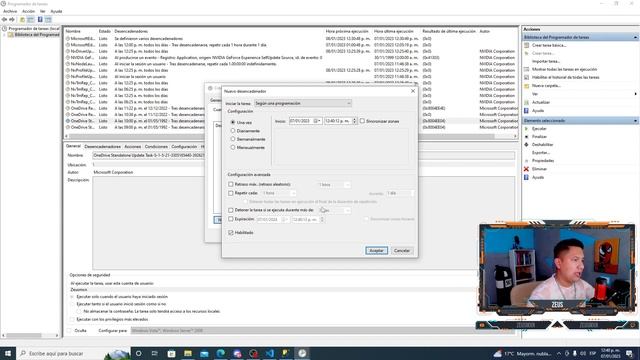The width and height of the screenshot is (640, 360).
Task: Click Mostrar todas las tareas en ejecución icon
Action: click(527, 69)
